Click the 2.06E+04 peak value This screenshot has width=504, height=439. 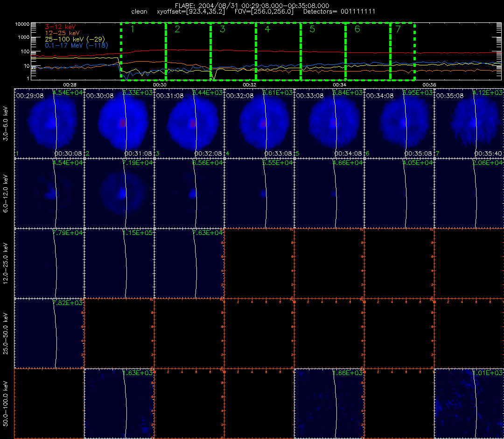click(488, 163)
